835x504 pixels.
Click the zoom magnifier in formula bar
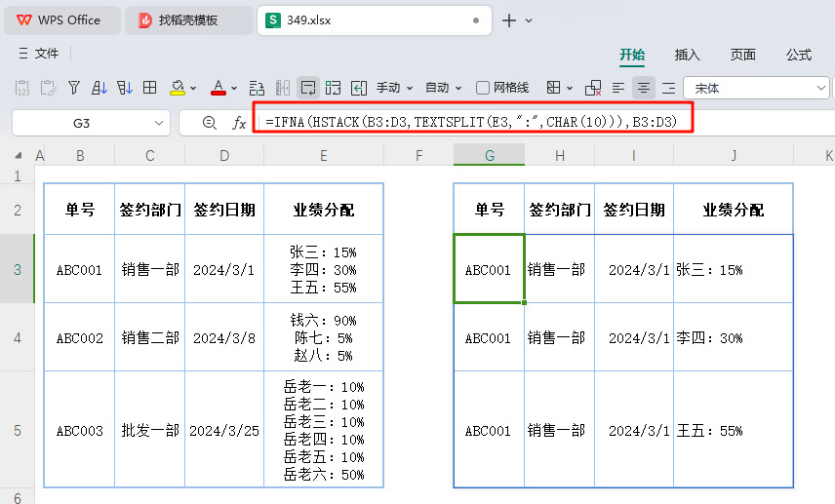coord(210,123)
